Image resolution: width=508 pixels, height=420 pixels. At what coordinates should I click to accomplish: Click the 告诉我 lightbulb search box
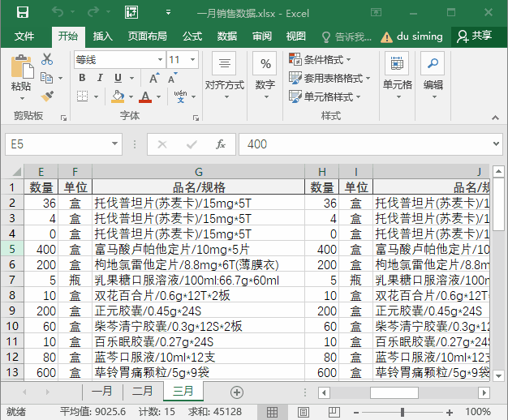(347, 37)
